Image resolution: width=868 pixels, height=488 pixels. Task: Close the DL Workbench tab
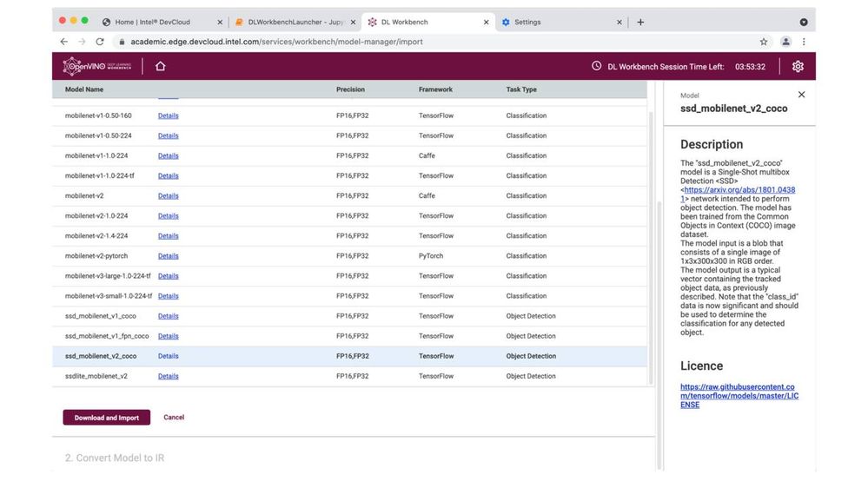[x=486, y=22]
